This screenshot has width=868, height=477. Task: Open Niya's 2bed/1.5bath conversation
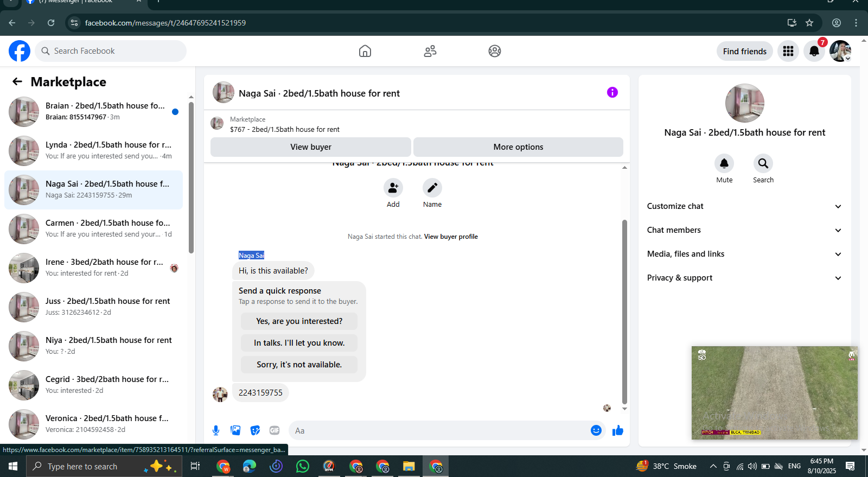[93, 346]
